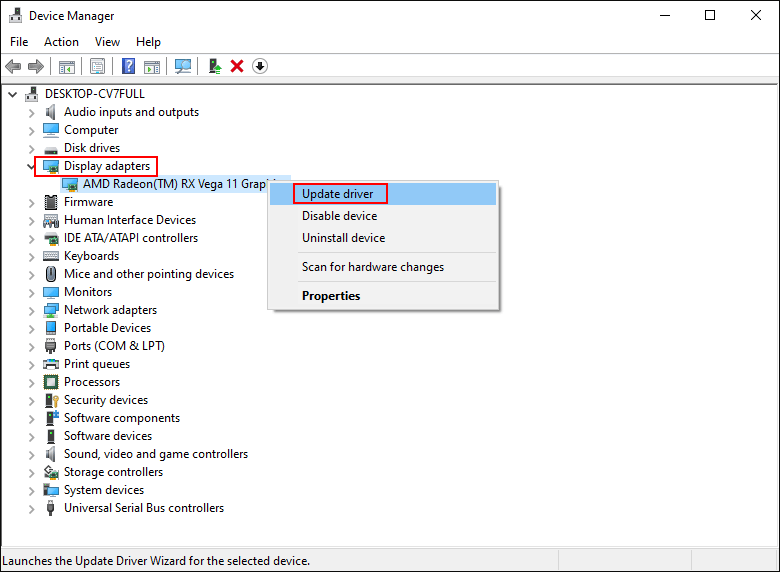This screenshot has height=572, width=780.
Task: Click the black down-arrow circle toolbar icon
Action: pos(260,66)
